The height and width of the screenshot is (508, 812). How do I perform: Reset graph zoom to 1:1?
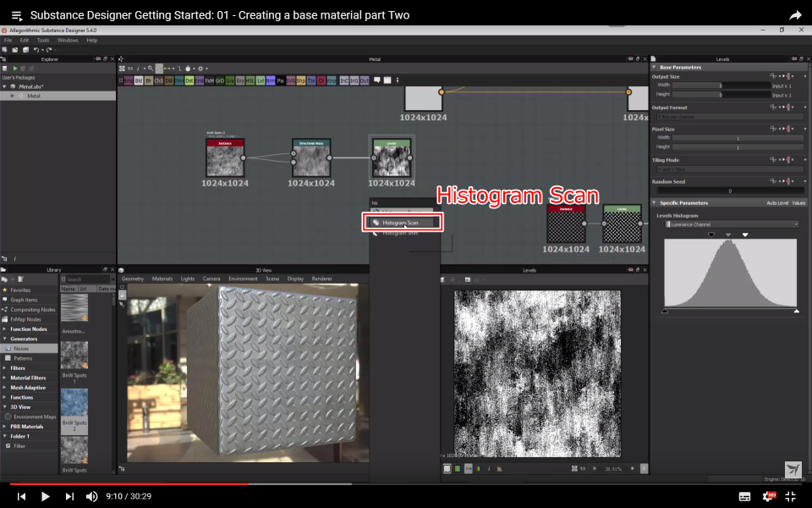(x=130, y=69)
